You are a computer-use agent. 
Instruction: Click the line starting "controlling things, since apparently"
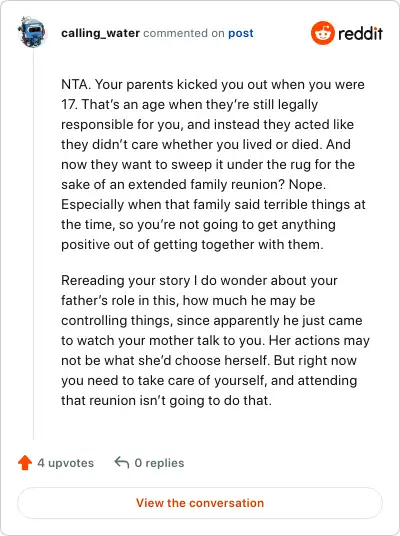[212, 321]
